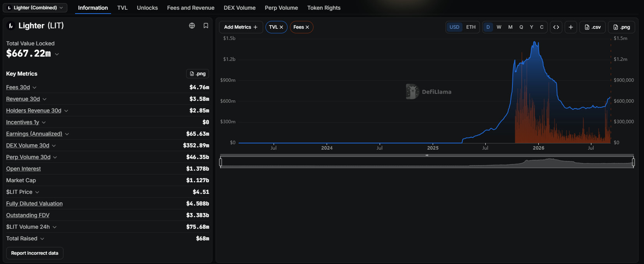Bookmark the Lighter protocol

click(x=206, y=26)
